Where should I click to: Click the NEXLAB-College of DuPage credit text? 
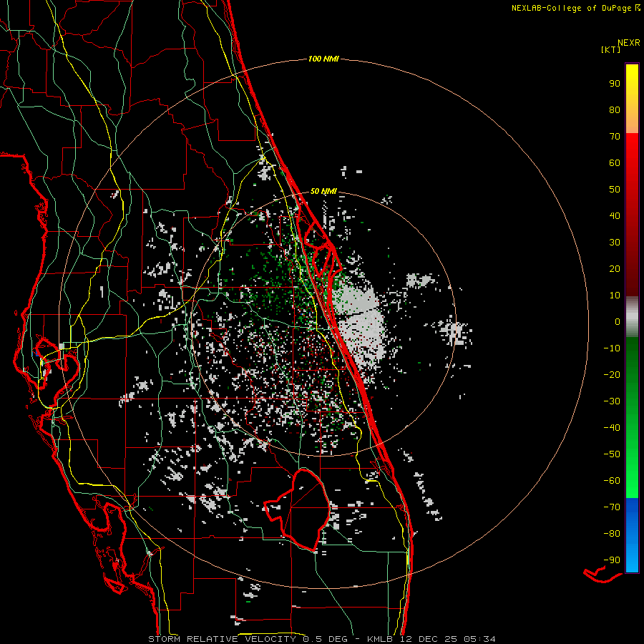(x=570, y=8)
